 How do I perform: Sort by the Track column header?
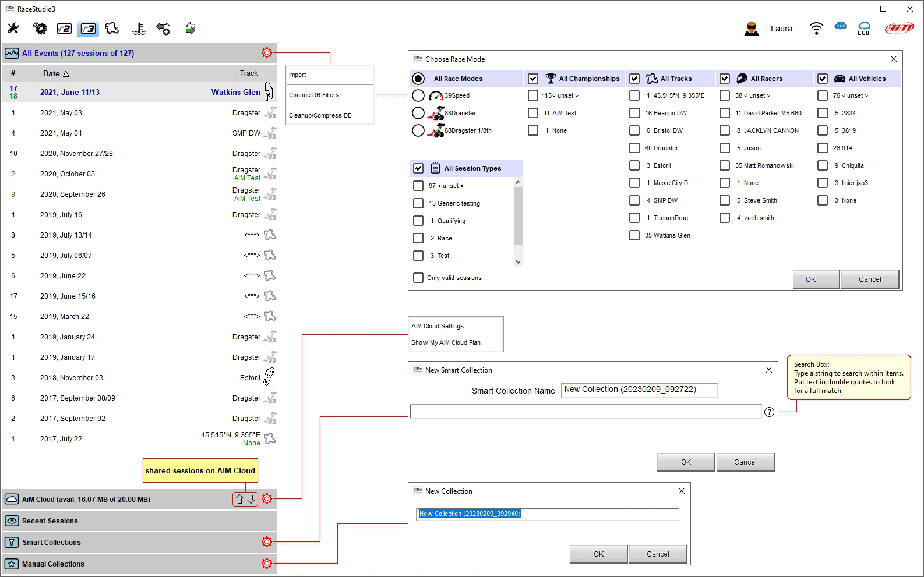[249, 73]
